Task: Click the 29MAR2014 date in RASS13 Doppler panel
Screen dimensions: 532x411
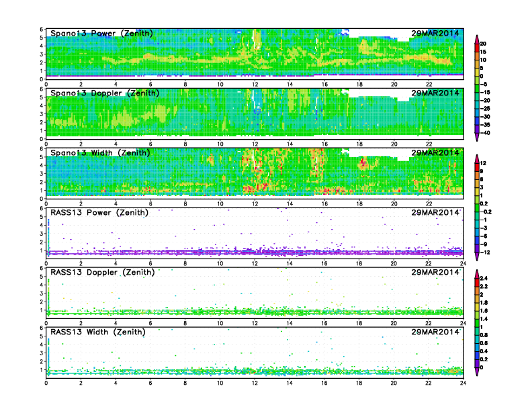Action: tap(435, 272)
